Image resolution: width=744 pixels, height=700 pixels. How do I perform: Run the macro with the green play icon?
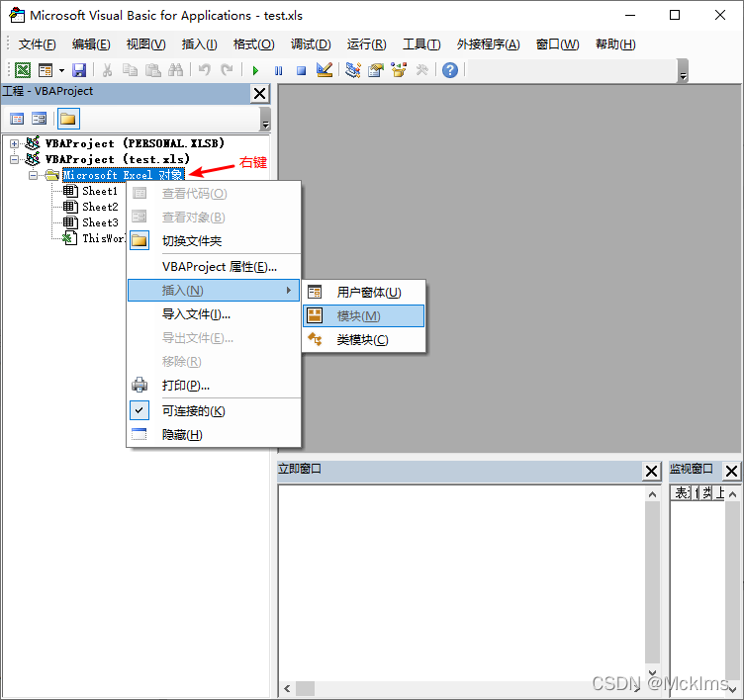255,70
